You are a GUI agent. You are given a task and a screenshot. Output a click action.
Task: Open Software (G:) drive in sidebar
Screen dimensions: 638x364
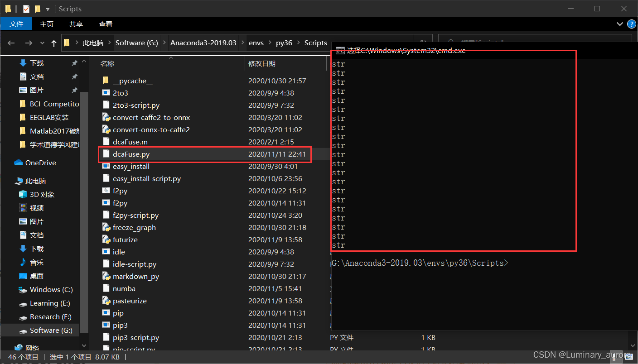click(51, 330)
